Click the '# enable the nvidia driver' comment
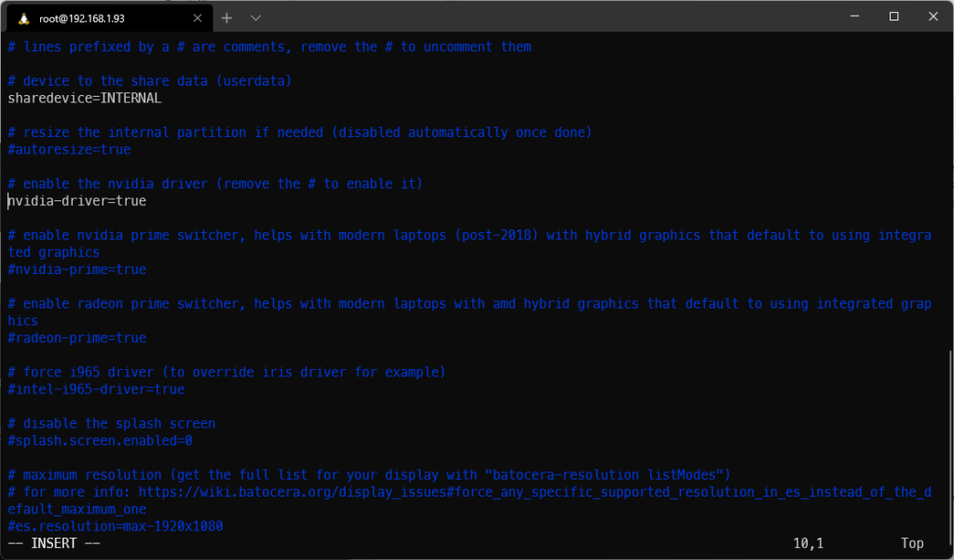The image size is (954, 560). click(x=215, y=184)
